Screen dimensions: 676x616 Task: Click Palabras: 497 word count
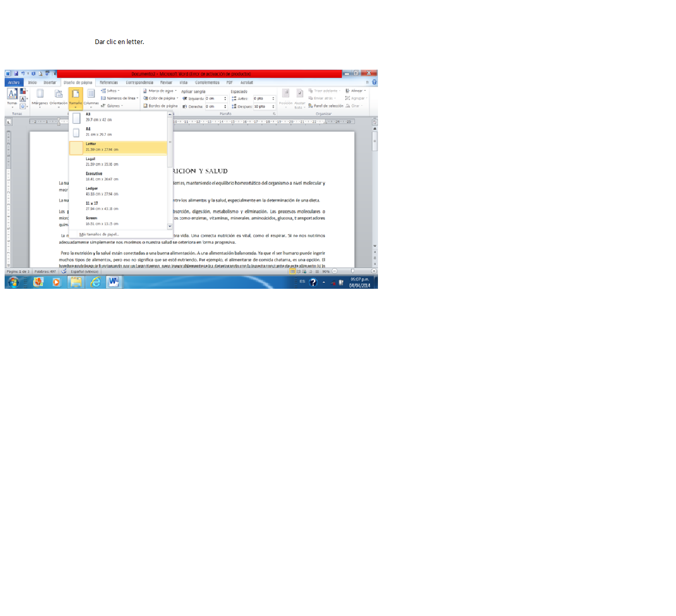[x=45, y=271]
